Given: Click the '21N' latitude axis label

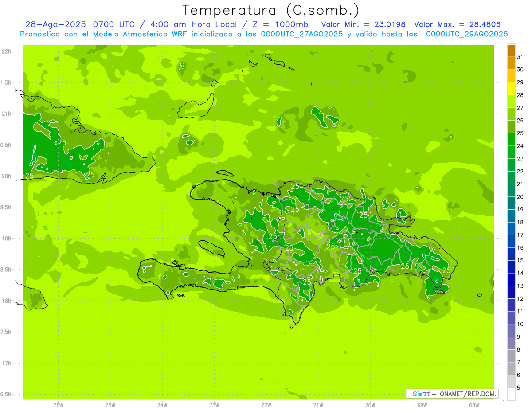Looking at the screenshot, I should click(x=8, y=114).
